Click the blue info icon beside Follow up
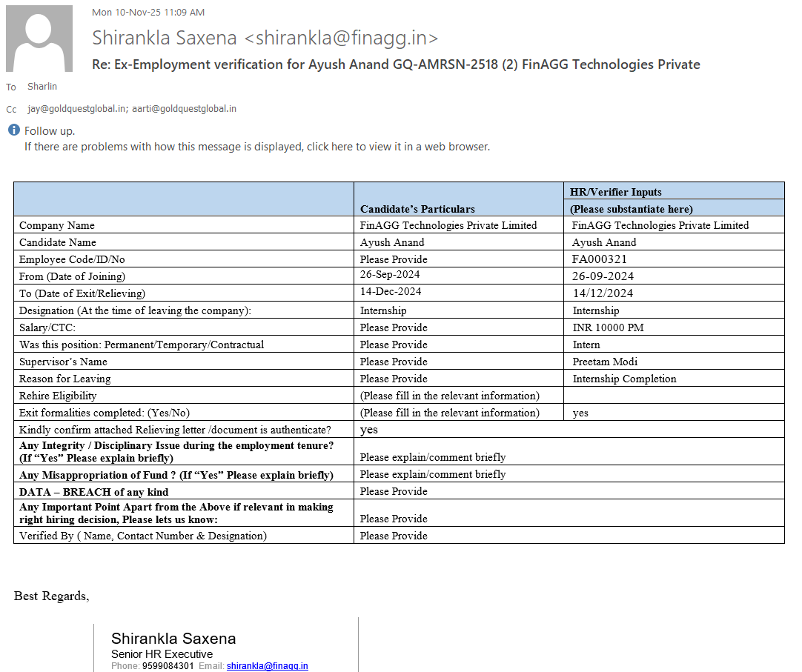Viewport: 802px width, 672px height. point(14,130)
